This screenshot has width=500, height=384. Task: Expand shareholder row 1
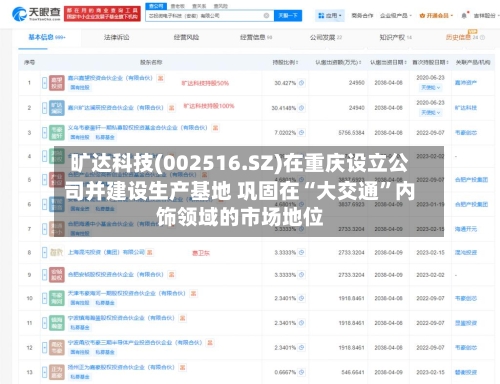coord(44,83)
